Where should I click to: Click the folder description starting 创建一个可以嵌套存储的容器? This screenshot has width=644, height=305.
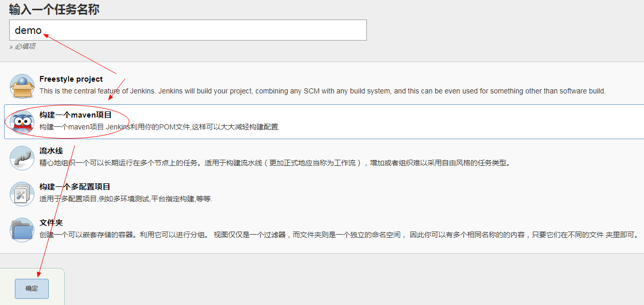point(339,235)
